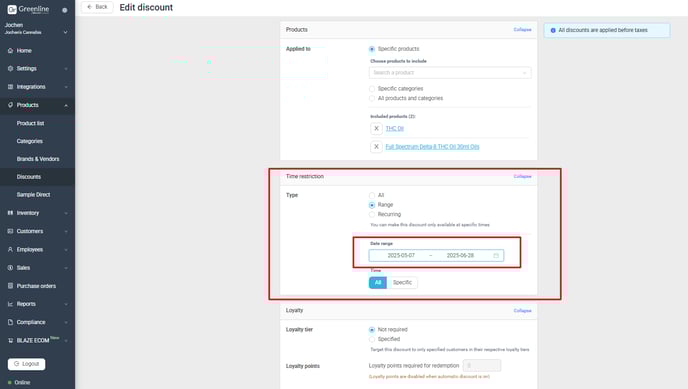Click the Reports chart icon

tap(10, 304)
